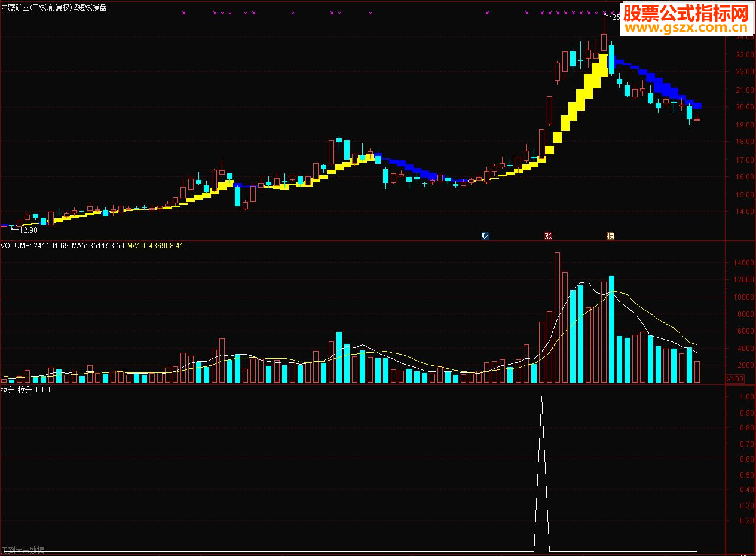
Task: Click the Z短线操盘 indicator name
Action: [90, 7]
